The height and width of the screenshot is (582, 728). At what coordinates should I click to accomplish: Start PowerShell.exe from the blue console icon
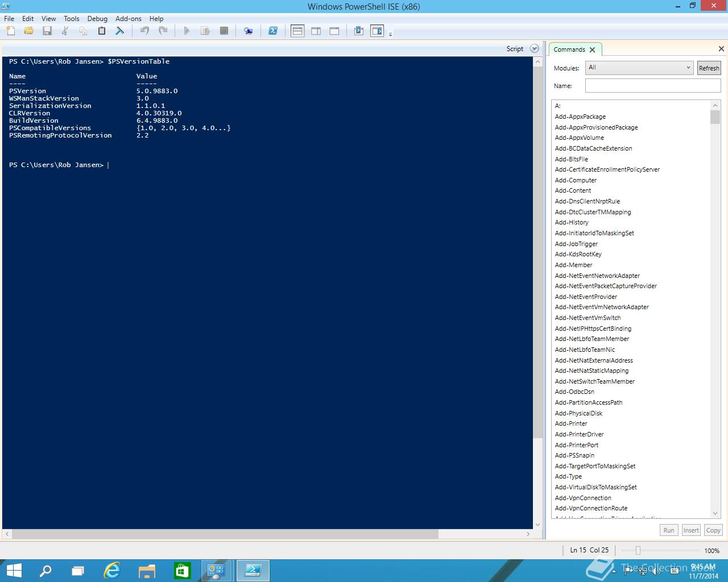[x=273, y=31]
